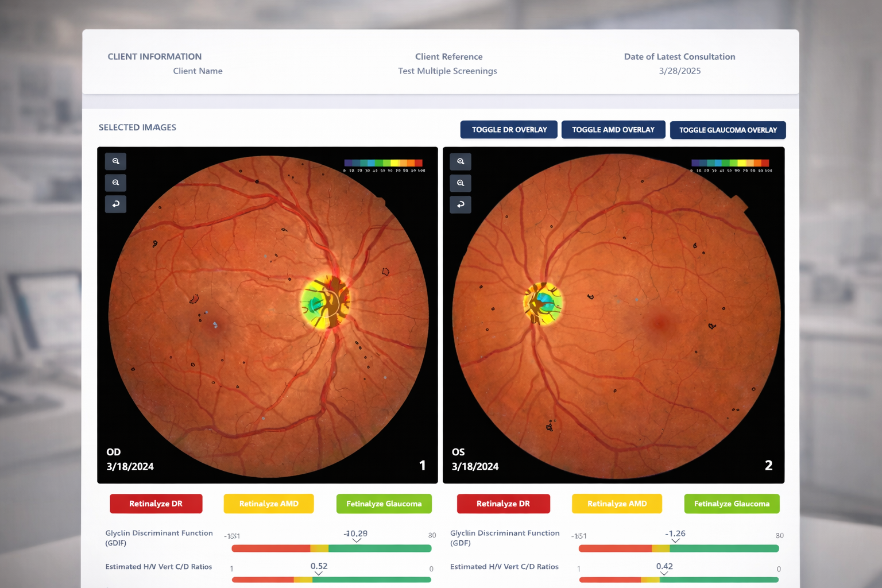Run Retinalyze AMD on the OS image

coord(616,504)
